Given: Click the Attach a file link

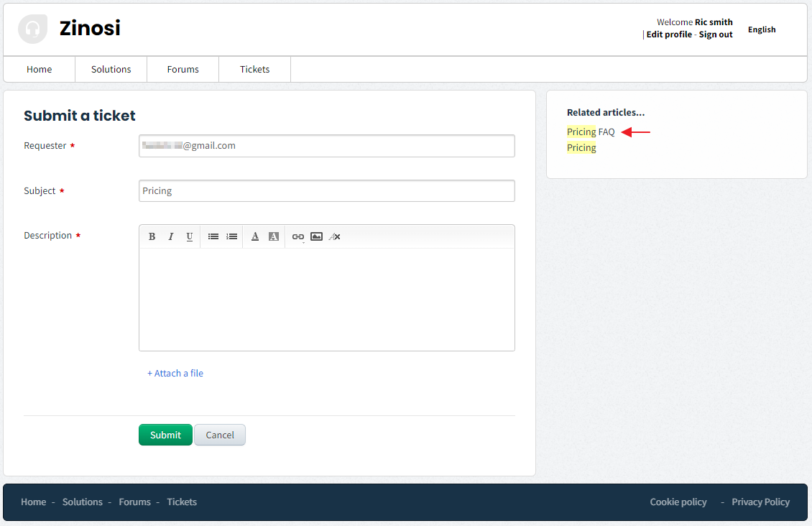Looking at the screenshot, I should pyautogui.click(x=175, y=373).
